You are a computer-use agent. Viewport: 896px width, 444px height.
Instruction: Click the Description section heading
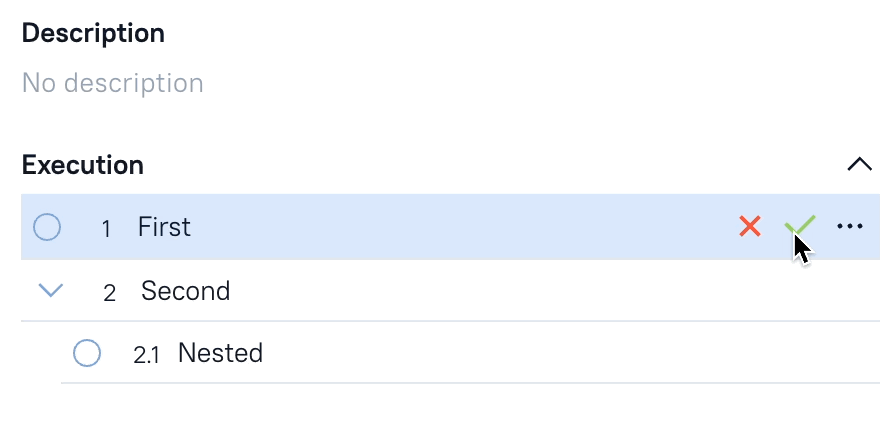point(93,33)
